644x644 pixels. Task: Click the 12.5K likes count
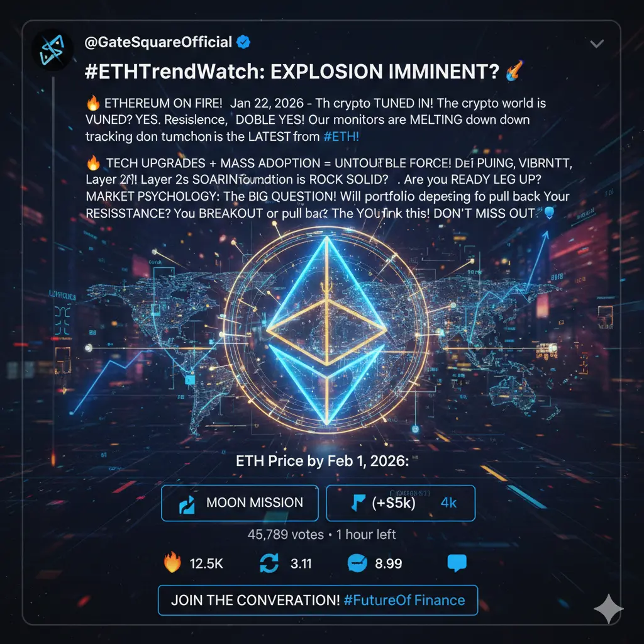pos(206,563)
